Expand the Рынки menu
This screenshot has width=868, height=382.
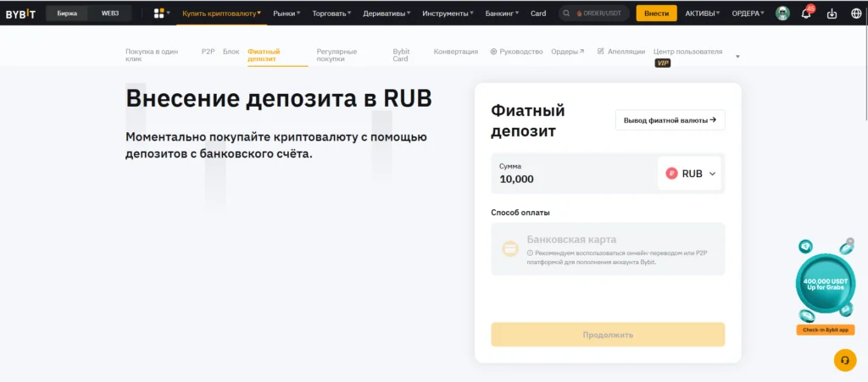pyautogui.click(x=287, y=14)
